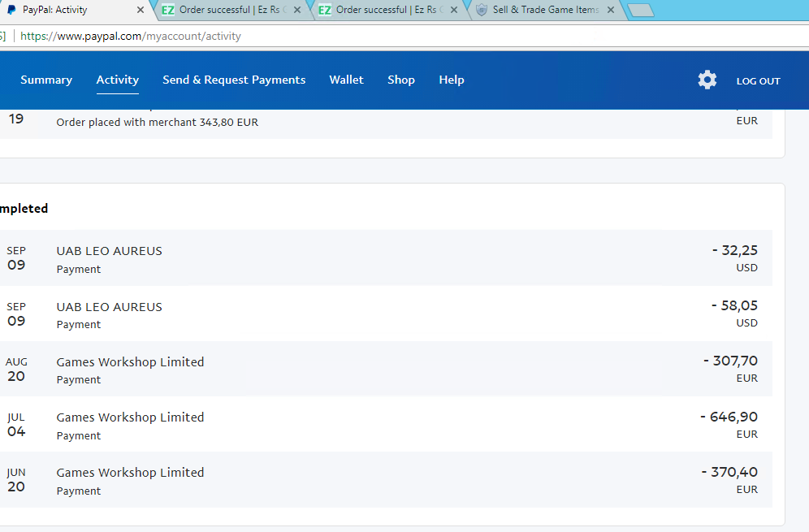The width and height of the screenshot is (809, 532).
Task: Close the Sell & Trade Game Items tab
Action: pyautogui.click(x=611, y=10)
